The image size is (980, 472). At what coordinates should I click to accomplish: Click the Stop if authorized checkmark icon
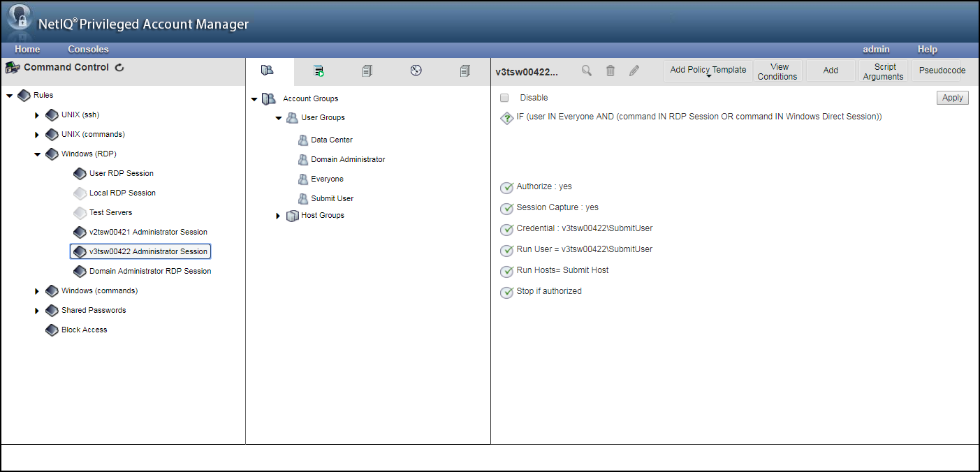pyautogui.click(x=507, y=293)
